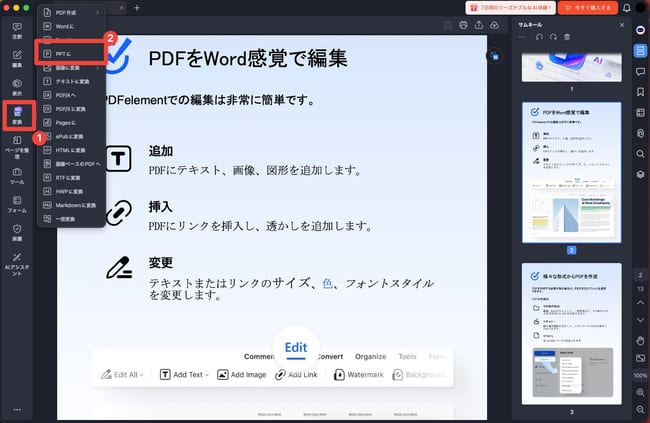Click the print icon in top toolbar
This screenshot has width=650, height=423.
[x=463, y=25]
